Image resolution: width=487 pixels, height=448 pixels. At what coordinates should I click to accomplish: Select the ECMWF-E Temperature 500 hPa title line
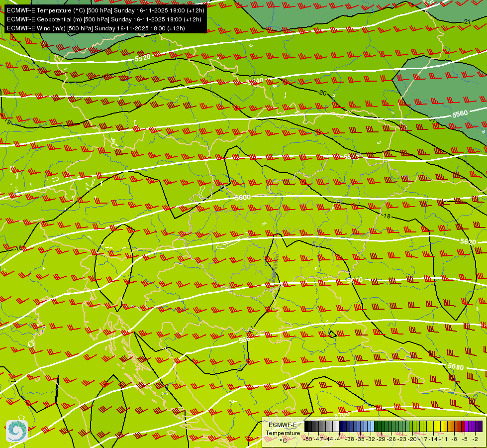click(105, 10)
